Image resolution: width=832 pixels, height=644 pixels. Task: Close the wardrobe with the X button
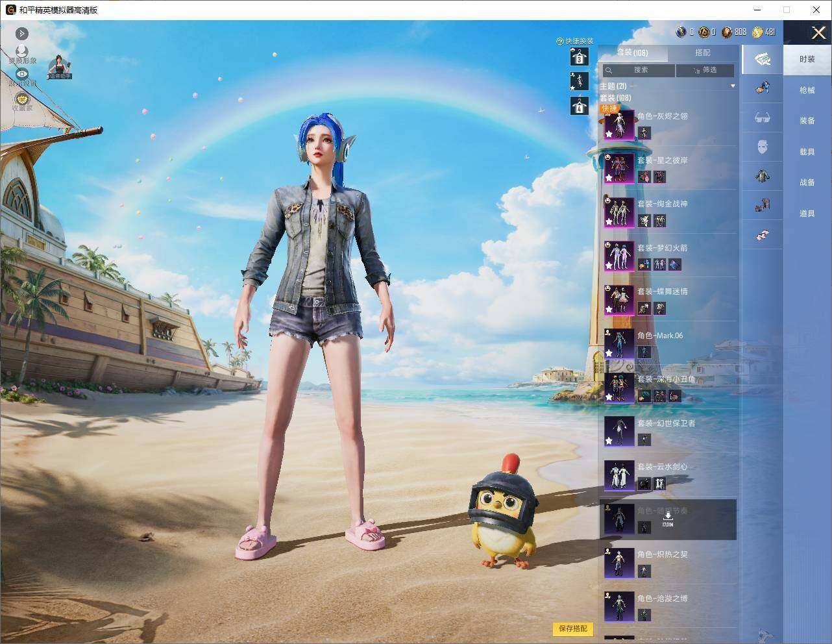818,32
